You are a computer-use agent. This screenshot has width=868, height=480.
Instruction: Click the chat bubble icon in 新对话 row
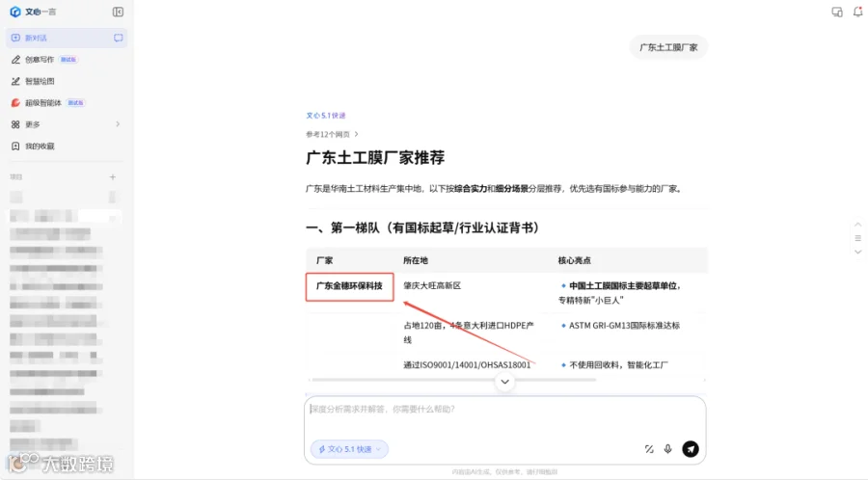tap(118, 38)
